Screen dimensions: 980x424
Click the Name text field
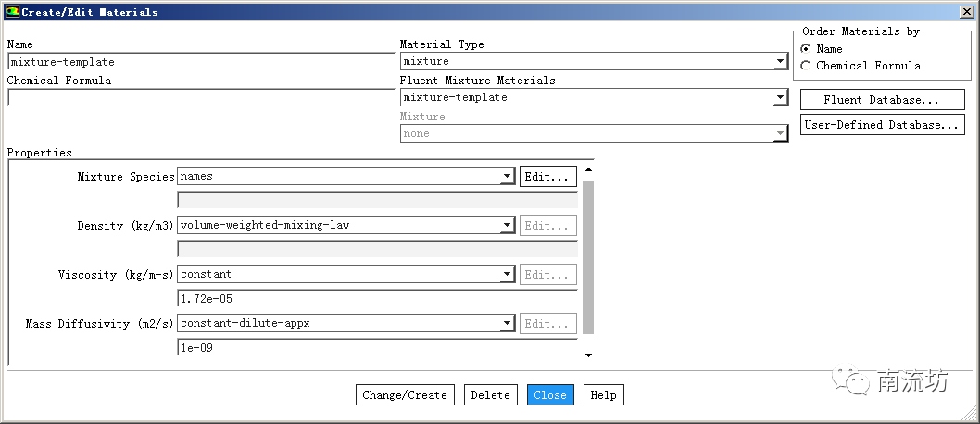click(200, 62)
